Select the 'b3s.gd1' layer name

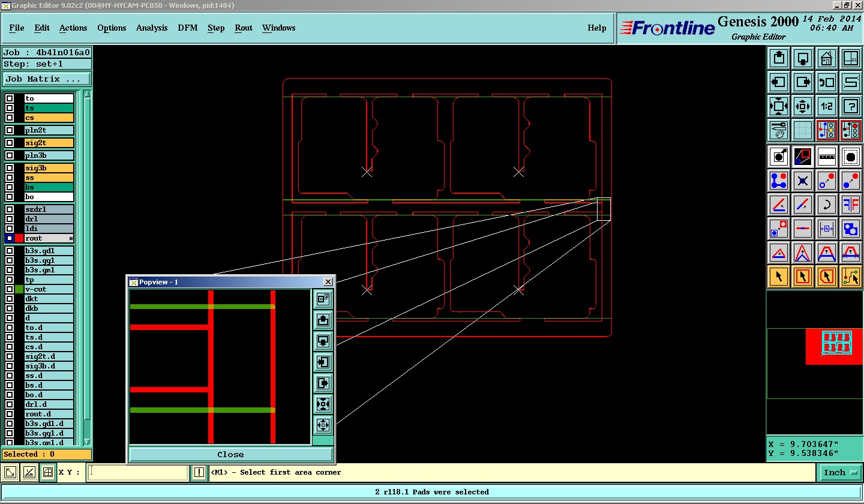pyautogui.click(x=49, y=251)
